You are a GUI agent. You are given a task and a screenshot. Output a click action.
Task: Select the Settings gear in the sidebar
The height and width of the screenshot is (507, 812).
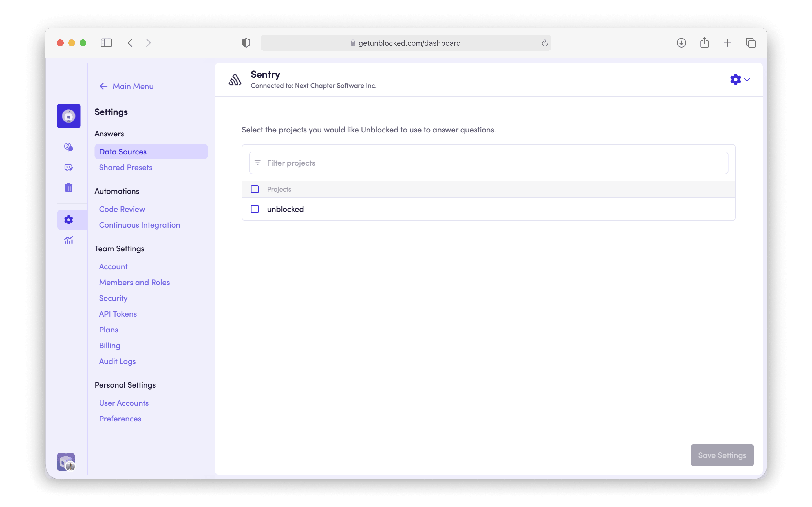pos(69,219)
